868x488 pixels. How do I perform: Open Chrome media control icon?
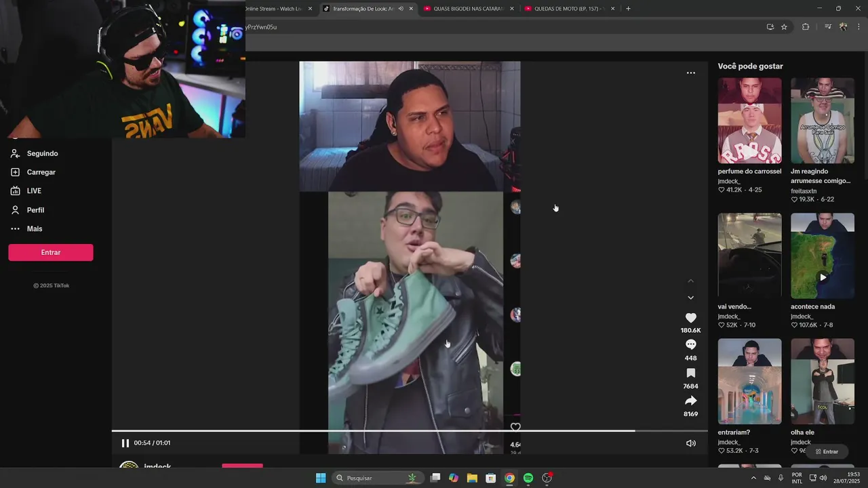coord(828,27)
